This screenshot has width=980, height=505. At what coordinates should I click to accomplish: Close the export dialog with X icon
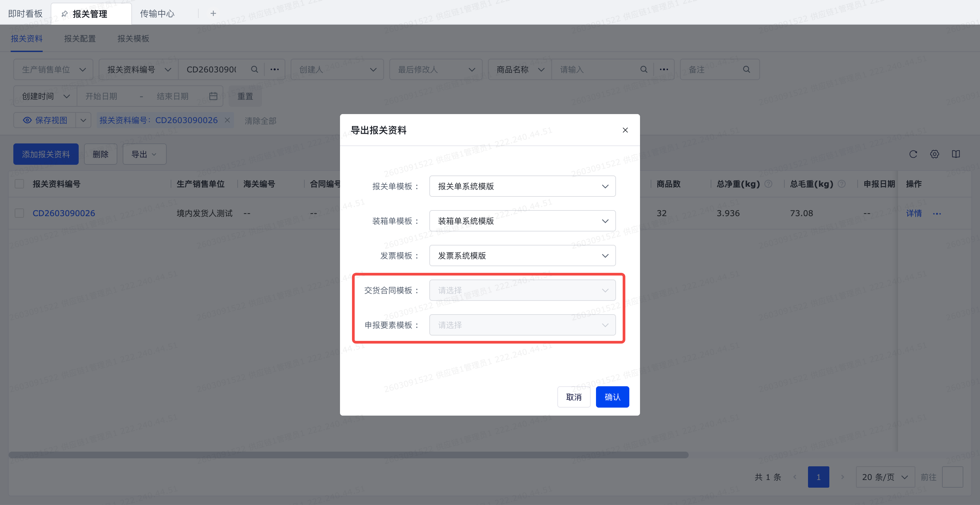625,130
